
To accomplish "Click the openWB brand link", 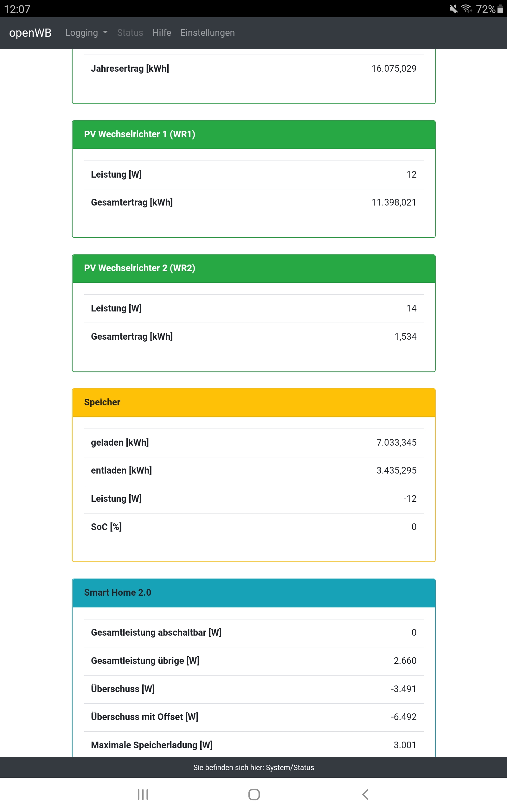I will [30, 33].
